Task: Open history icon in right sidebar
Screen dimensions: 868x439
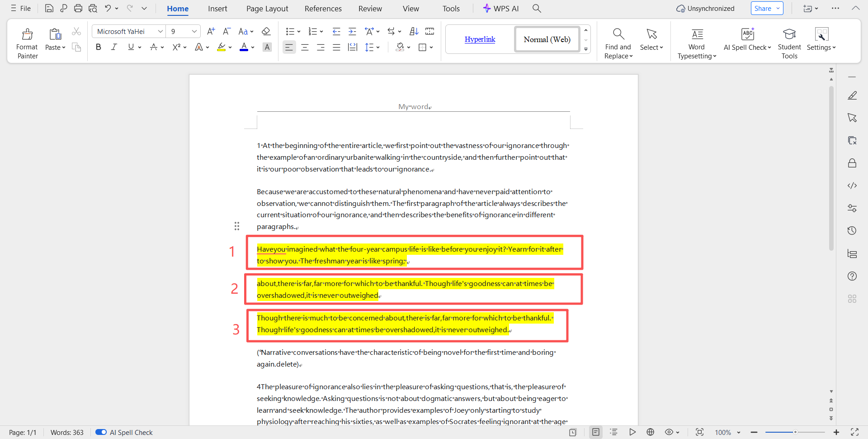Action: pos(852,231)
